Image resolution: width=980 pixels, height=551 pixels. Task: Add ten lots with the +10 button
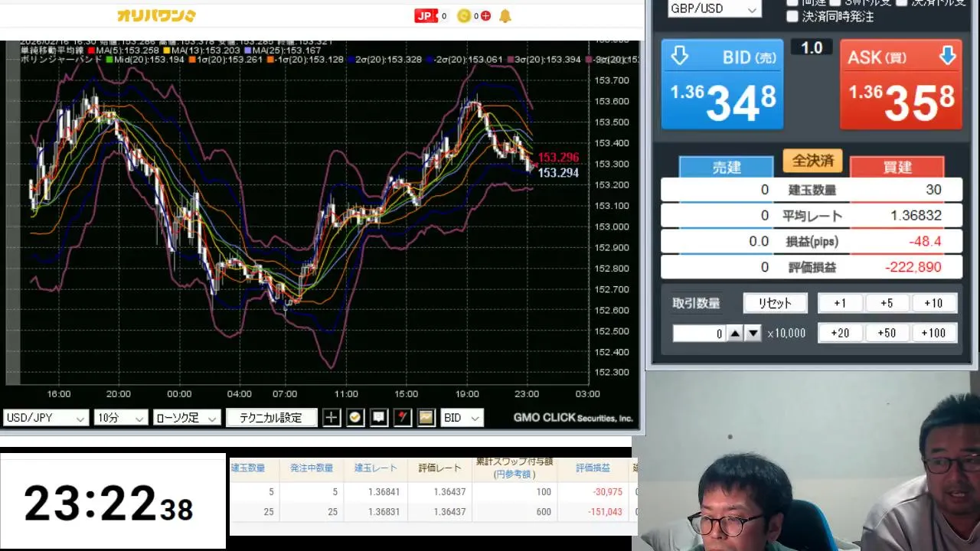click(x=933, y=303)
